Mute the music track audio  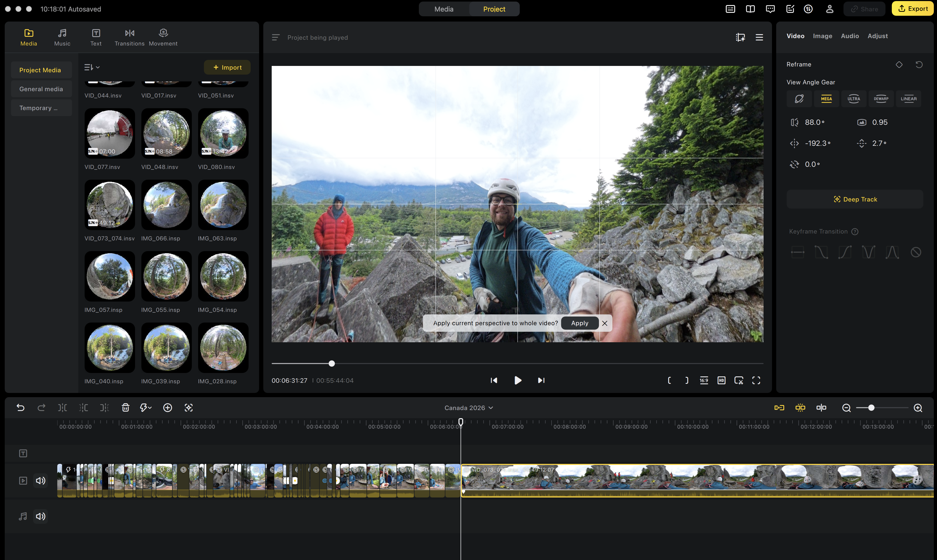(x=40, y=516)
